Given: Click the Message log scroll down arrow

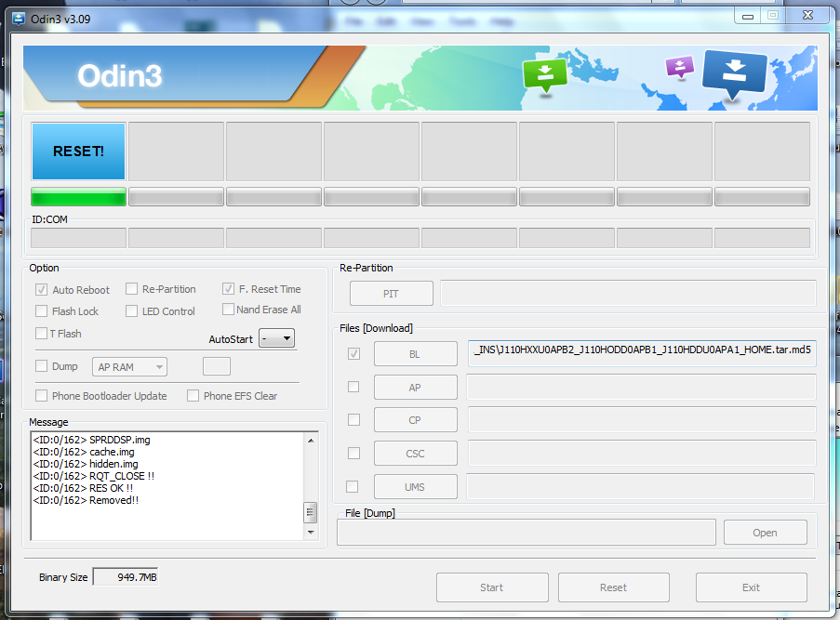Looking at the screenshot, I should [x=310, y=533].
